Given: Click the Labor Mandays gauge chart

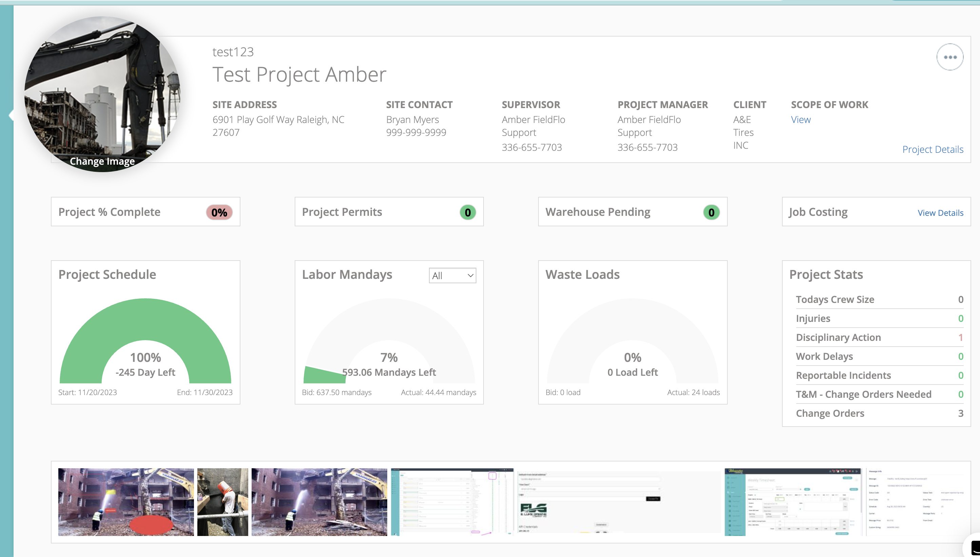Looking at the screenshot, I should (389, 337).
